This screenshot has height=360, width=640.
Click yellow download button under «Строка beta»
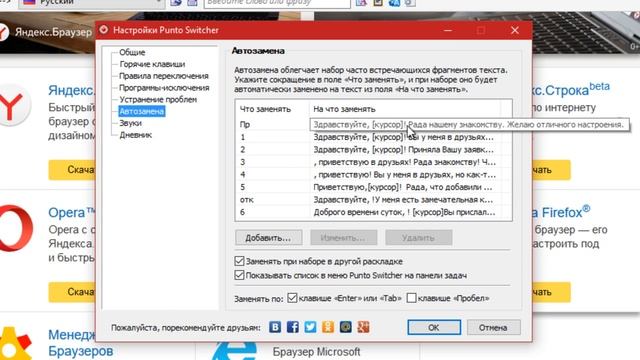coord(552,170)
